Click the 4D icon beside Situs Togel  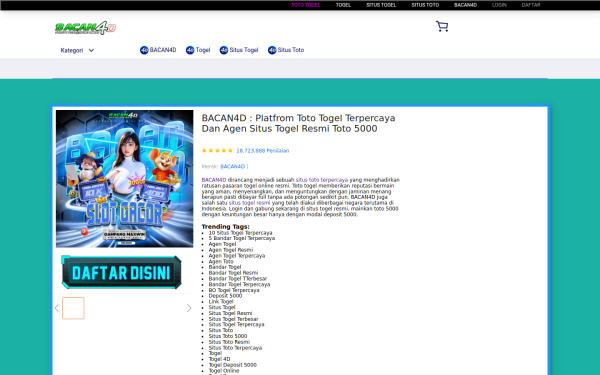coord(223,50)
